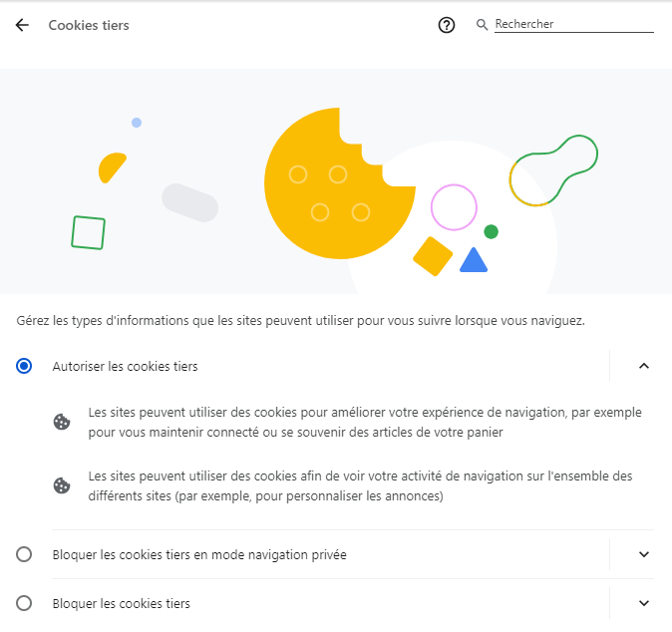Click the second cookie icon beside ads personalization text
The width and height of the screenshot is (672, 632).
[x=62, y=485]
